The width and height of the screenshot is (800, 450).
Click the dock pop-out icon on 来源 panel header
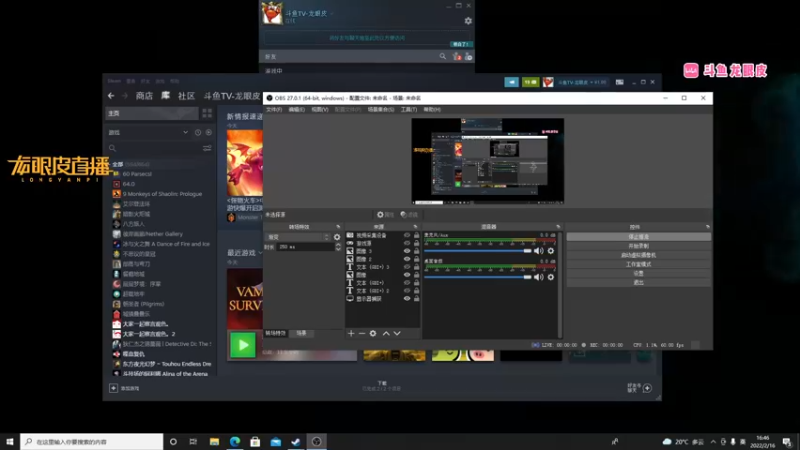point(415,227)
